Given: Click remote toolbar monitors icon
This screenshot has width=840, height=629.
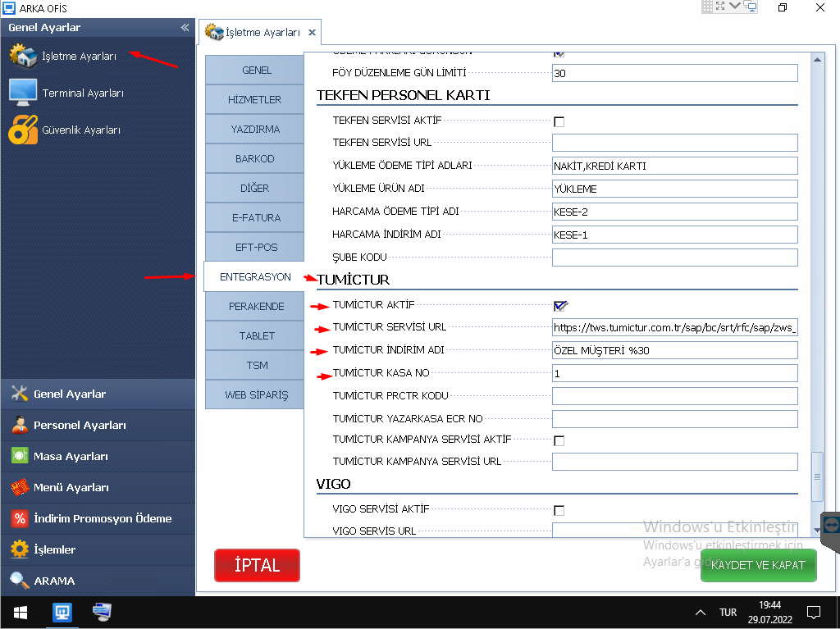Looking at the screenshot, I should pyautogui.click(x=750, y=6).
